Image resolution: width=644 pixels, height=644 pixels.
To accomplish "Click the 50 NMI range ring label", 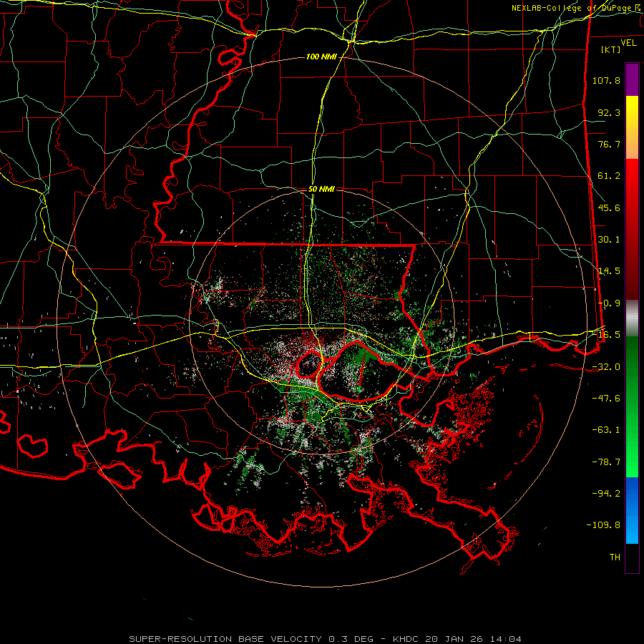I will pyautogui.click(x=321, y=190).
